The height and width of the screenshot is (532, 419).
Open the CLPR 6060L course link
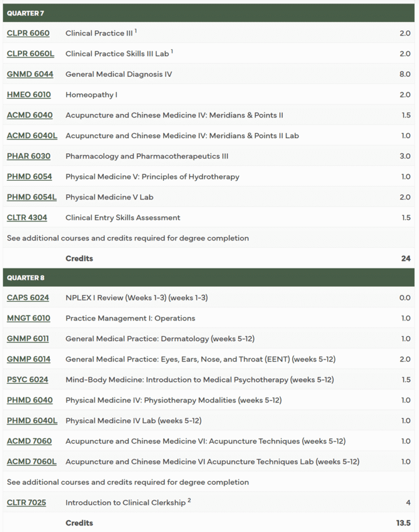coord(31,54)
